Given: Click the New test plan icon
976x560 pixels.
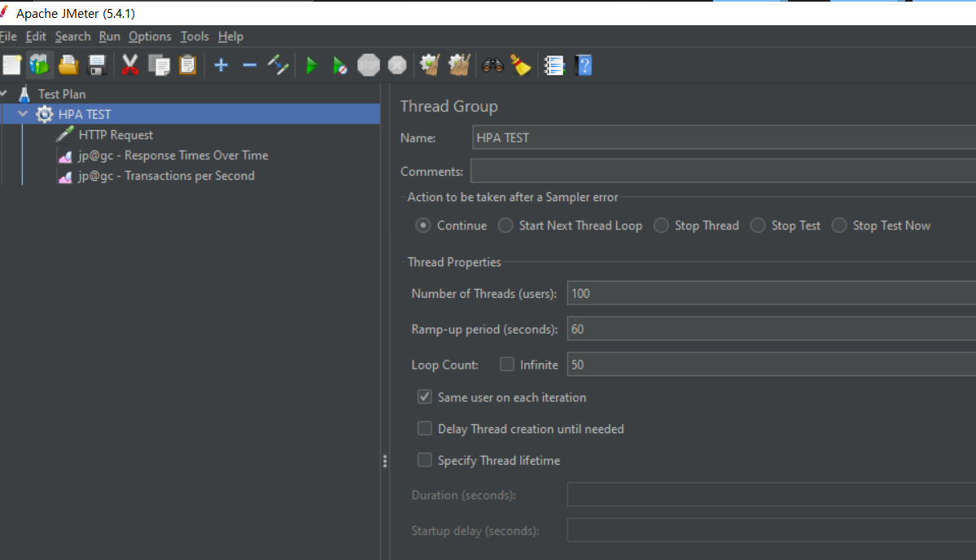Looking at the screenshot, I should pyautogui.click(x=12, y=65).
